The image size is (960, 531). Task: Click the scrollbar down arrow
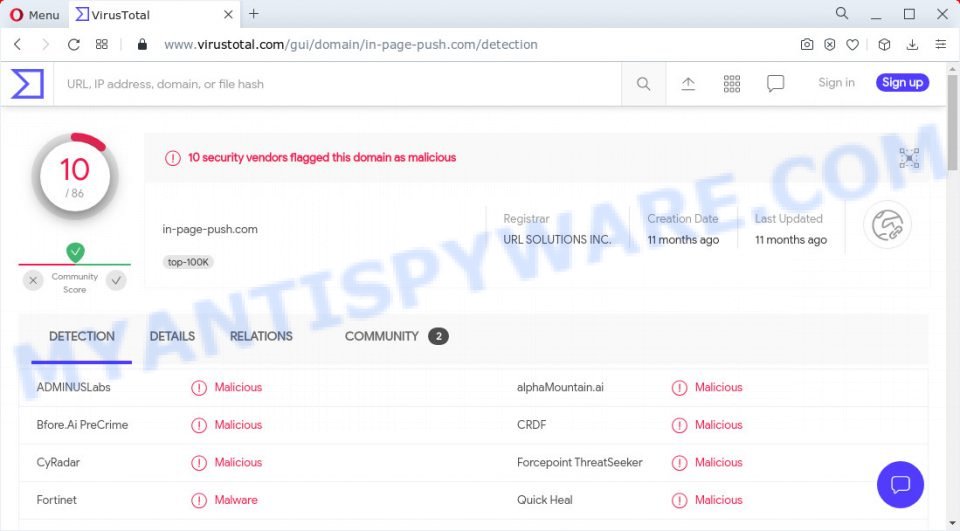pyautogui.click(x=952, y=524)
